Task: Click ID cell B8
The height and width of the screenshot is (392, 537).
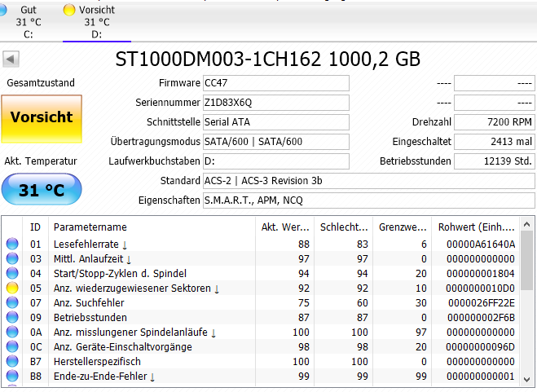Action: pos(36,377)
